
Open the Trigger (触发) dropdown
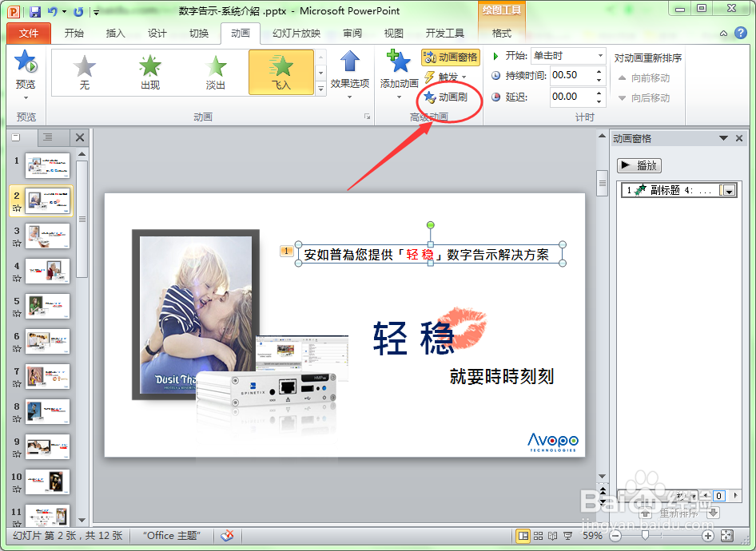[x=445, y=77]
